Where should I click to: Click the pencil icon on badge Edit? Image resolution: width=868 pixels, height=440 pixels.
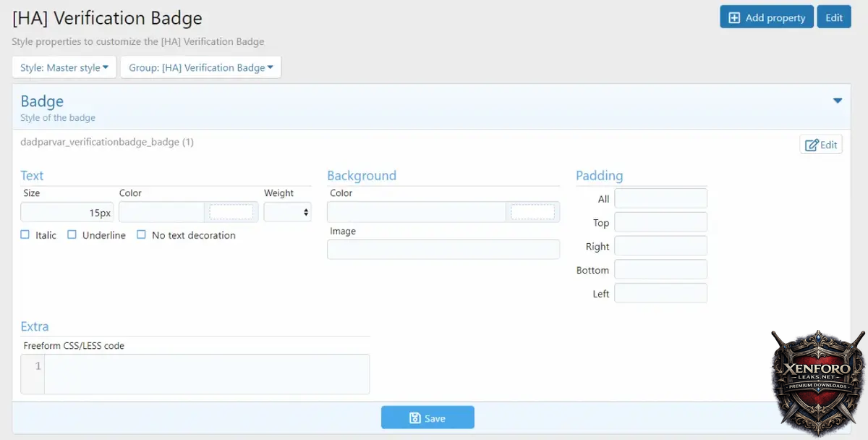tap(812, 145)
